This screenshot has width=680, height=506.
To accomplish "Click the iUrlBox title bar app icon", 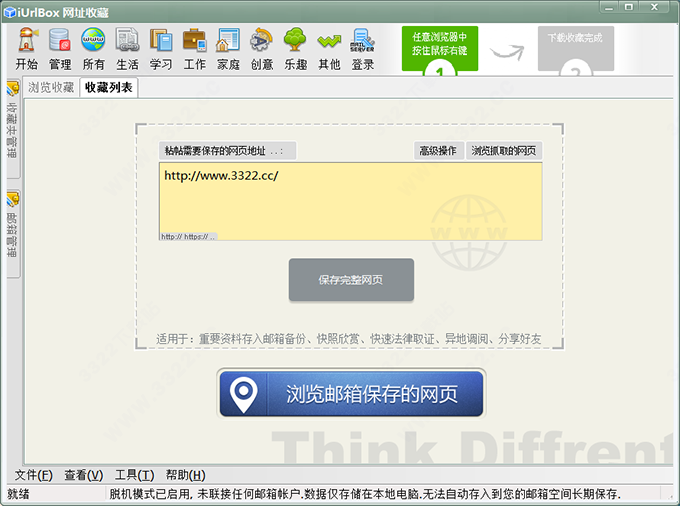I will [x=10, y=13].
